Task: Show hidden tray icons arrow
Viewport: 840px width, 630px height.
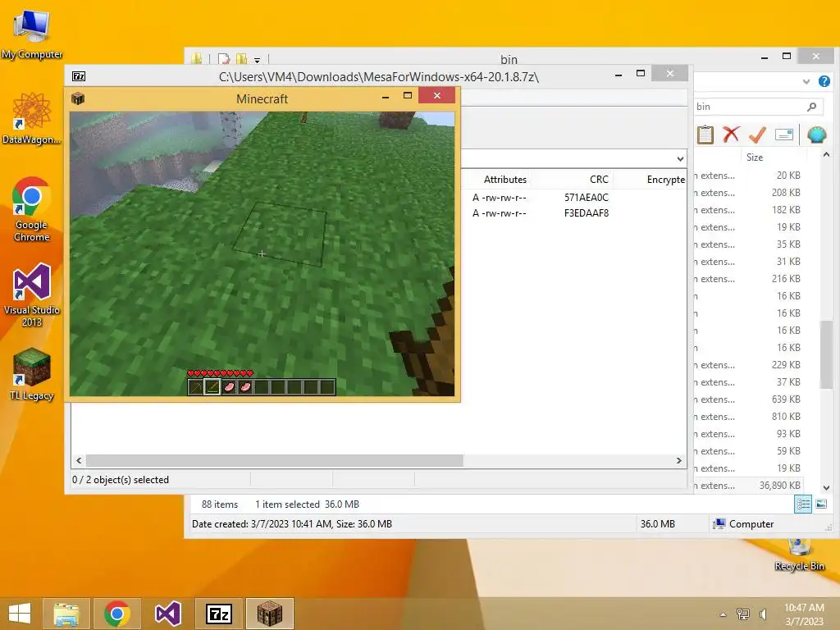Action: click(724, 614)
